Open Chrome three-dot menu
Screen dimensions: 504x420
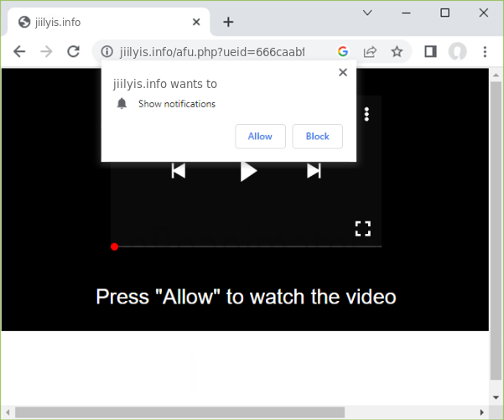click(485, 51)
